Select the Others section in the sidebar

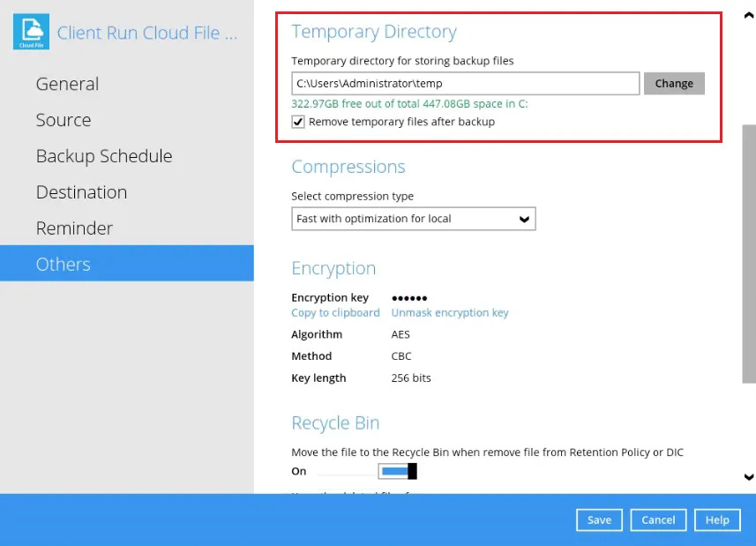[x=63, y=265]
